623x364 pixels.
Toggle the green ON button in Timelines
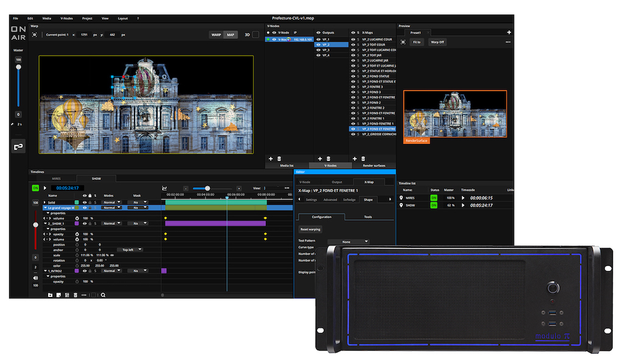[35, 188]
